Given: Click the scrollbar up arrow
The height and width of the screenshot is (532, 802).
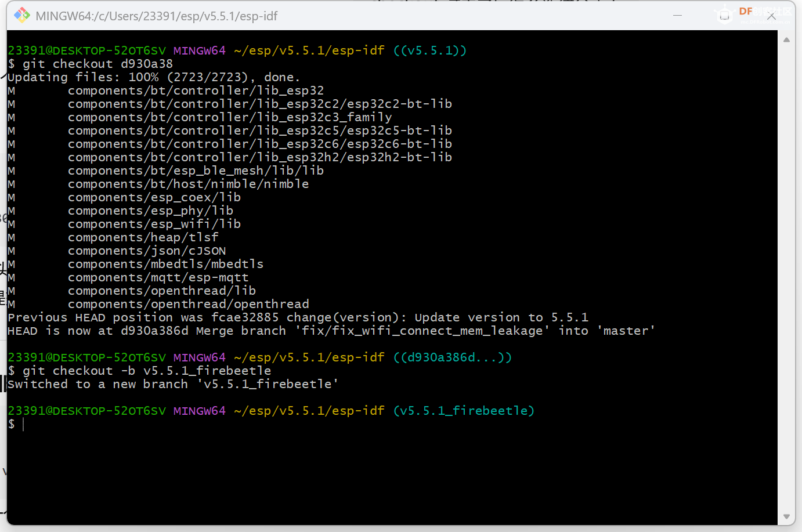Looking at the screenshot, I should tap(786, 40).
